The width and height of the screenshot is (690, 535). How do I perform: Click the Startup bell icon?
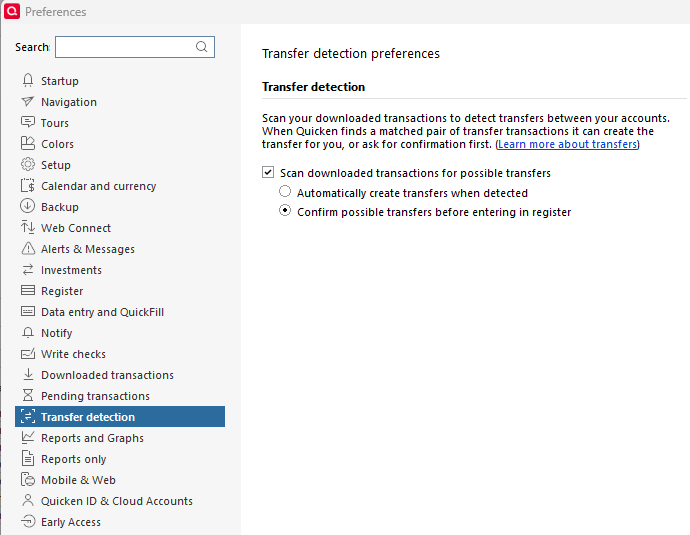click(x=28, y=81)
